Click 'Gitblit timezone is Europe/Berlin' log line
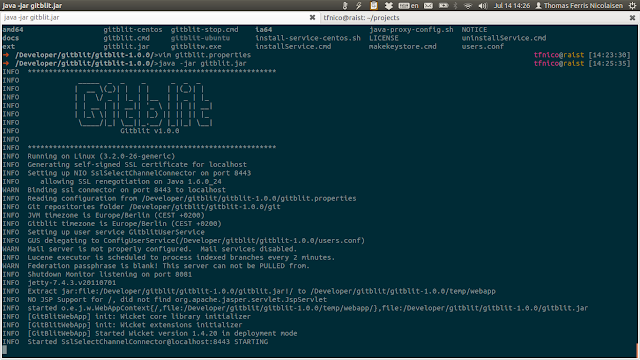Screen dimensions: 640x360 coord(124,224)
